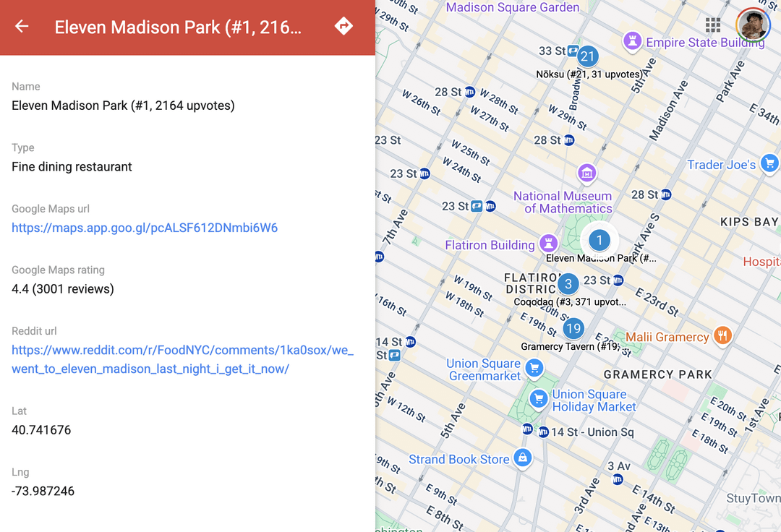This screenshot has height=532, width=781.
Task: Click the Empire State Building label
Action: [x=705, y=43]
